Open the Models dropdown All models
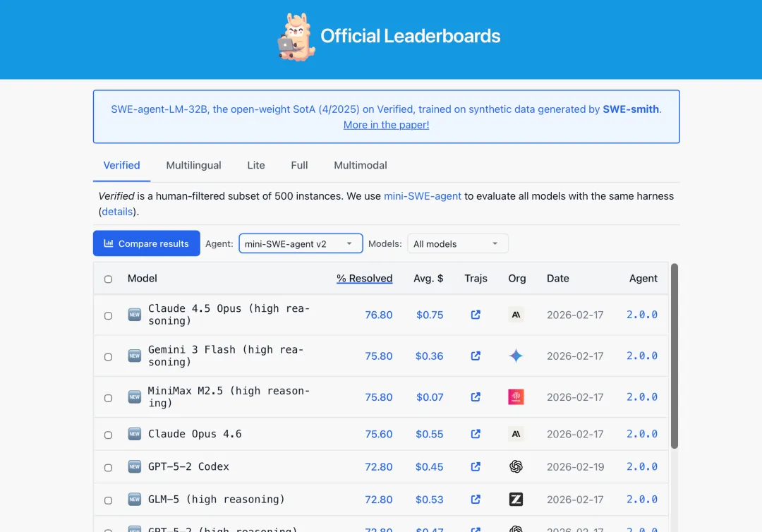Screen dimensions: 762x532 458,243
